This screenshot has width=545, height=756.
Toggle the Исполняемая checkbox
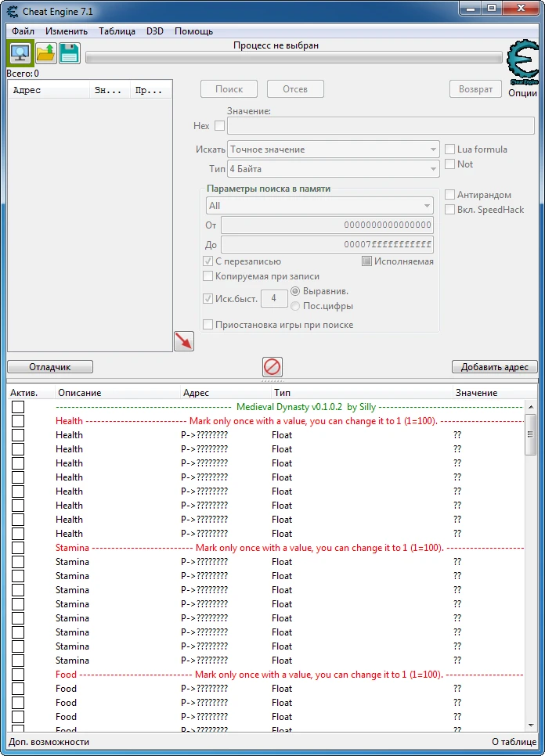click(366, 261)
